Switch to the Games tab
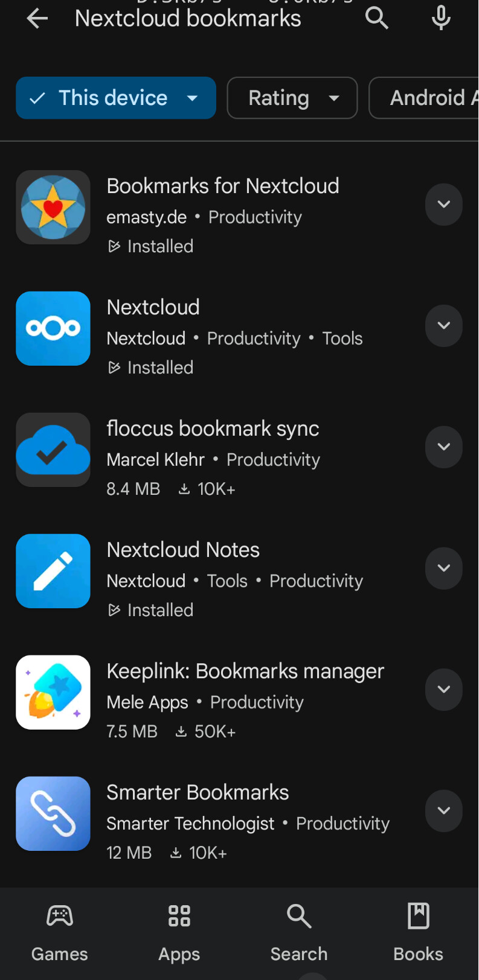 tap(60, 932)
